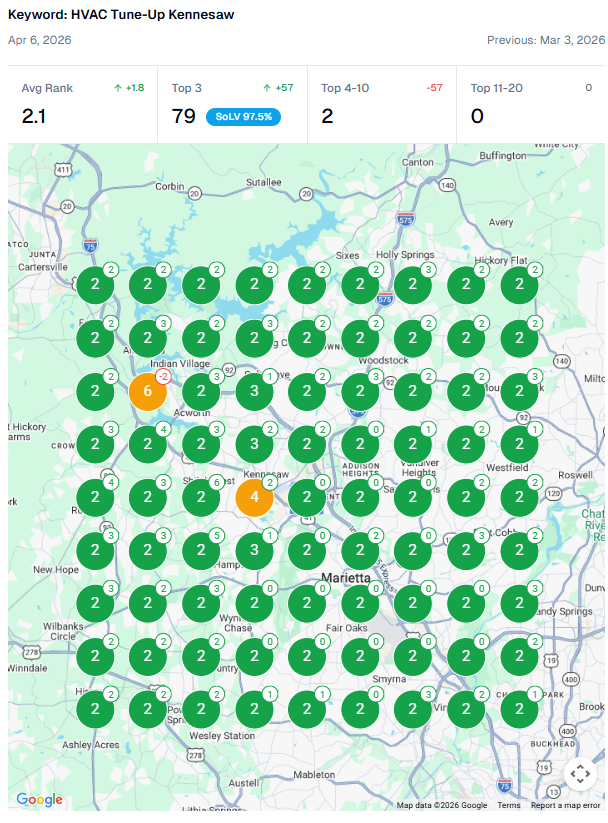Click the Westfield map label
Image resolution: width=608 pixels, height=823 pixels.
coord(507,468)
